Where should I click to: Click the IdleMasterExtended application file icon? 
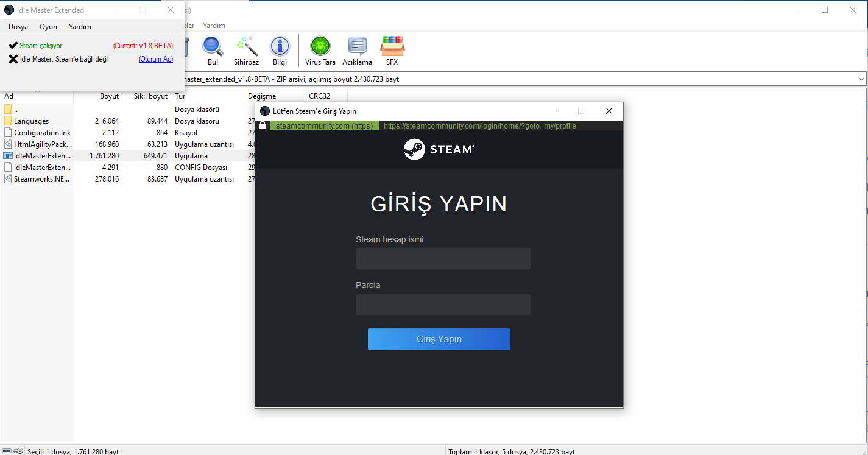click(8, 156)
